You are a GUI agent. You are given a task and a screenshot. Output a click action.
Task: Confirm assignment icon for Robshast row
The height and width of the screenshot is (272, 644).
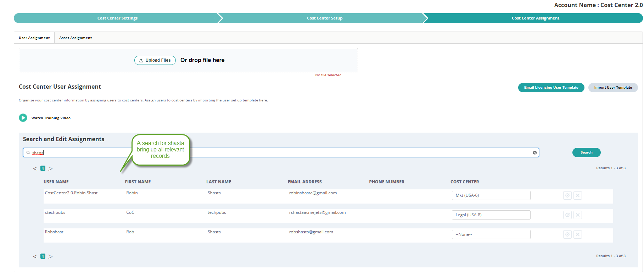click(567, 234)
